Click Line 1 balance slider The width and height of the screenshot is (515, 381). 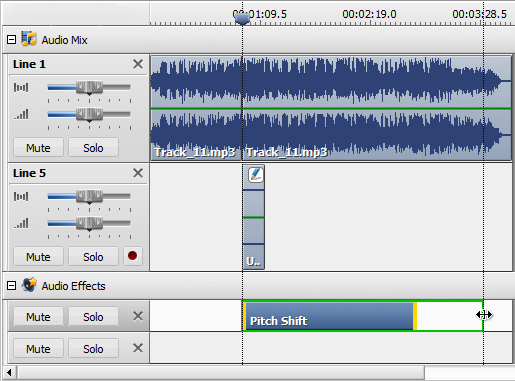(x=89, y=88)
